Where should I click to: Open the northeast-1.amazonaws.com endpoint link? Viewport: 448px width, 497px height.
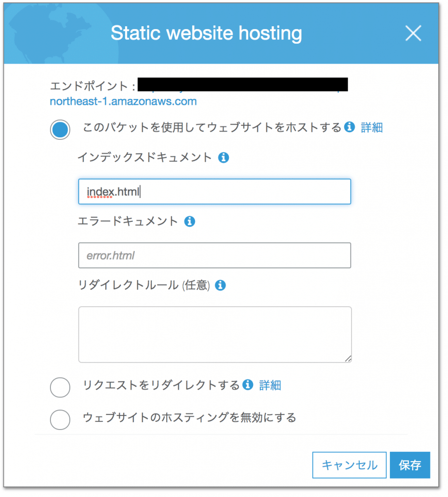[x=123, y=101]
